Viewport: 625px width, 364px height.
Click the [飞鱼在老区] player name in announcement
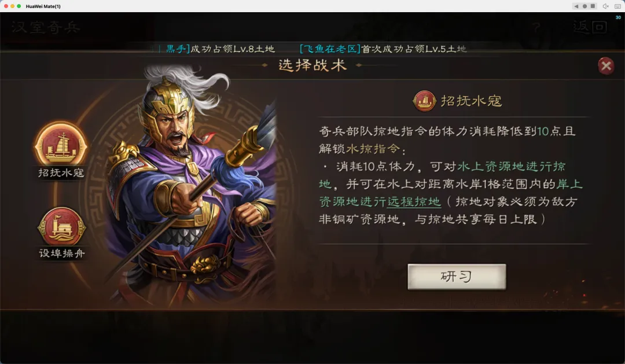click(x=330, y=49)
